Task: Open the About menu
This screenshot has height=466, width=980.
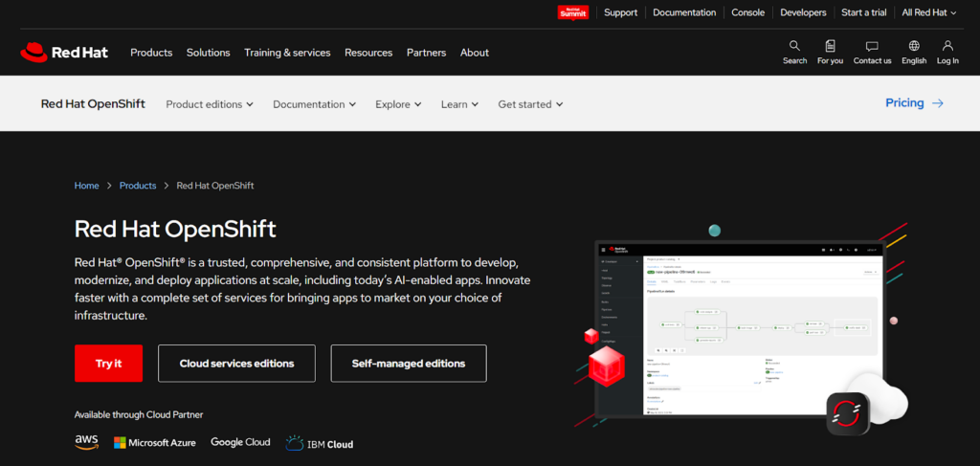Action: coord(475,53)
